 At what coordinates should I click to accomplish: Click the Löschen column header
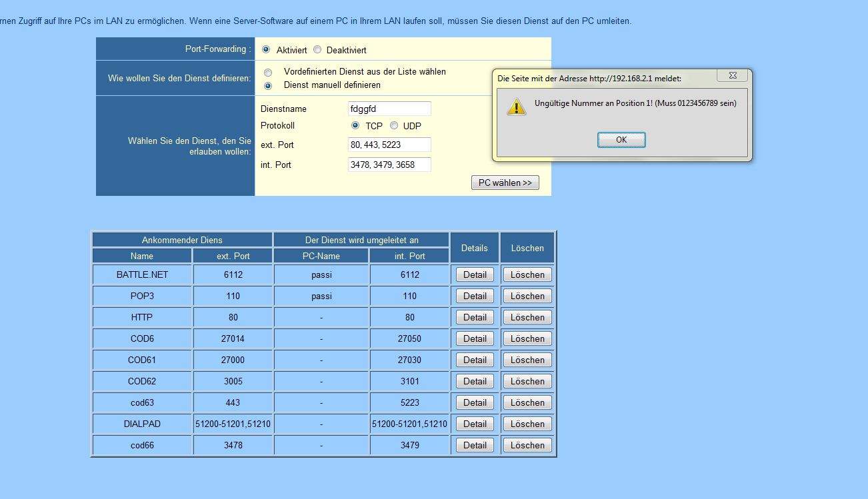coord(527,248)
